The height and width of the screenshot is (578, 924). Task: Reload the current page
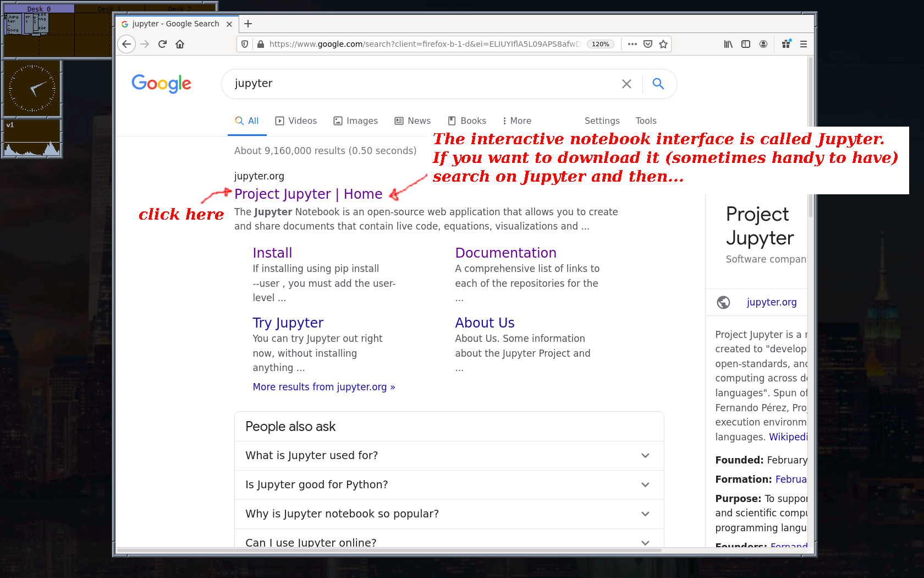(x=162, y=44)
